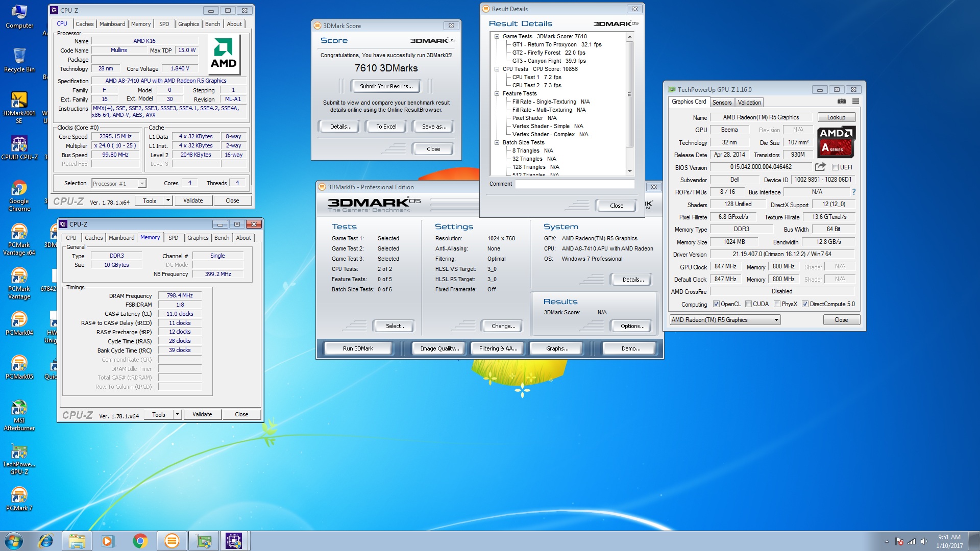Collapse the Feature Tests tree node
This screenshot has width=980, height=551.
pos(497,93)
